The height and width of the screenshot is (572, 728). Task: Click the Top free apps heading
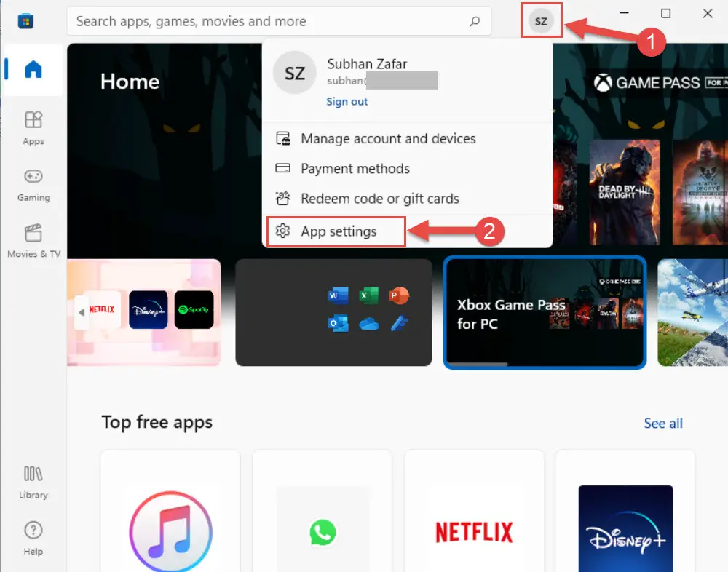pos(157,423)
